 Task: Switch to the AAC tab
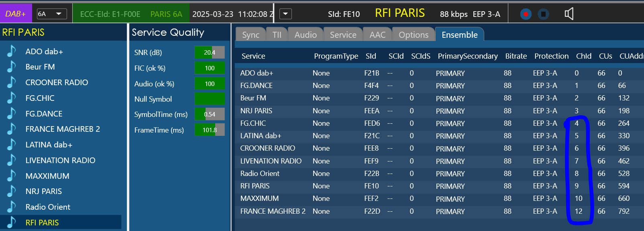377,35
